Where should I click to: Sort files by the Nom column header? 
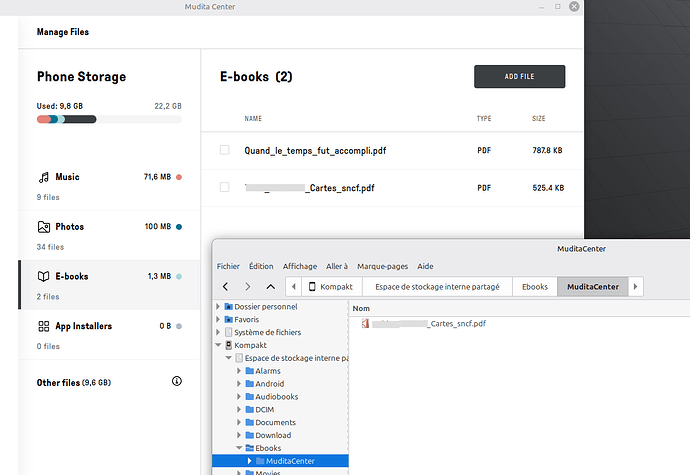click(362, 308)
